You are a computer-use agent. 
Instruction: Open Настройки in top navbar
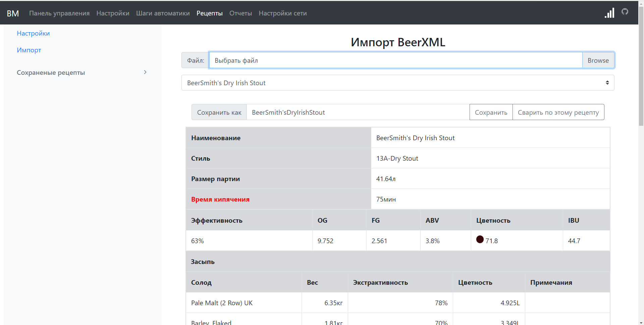[x=113, y=13]
